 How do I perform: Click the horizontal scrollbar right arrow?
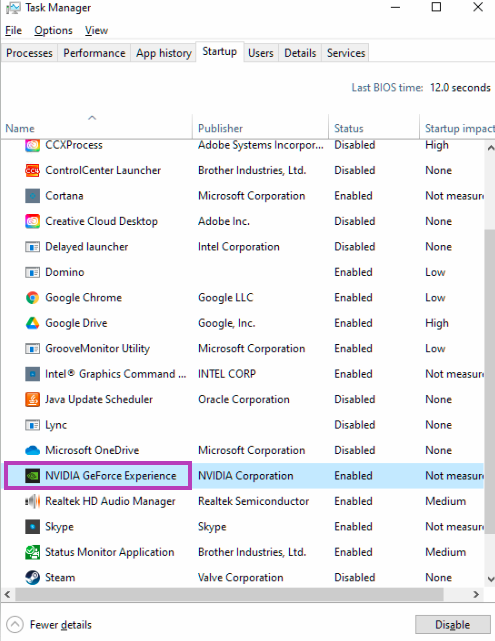pos(476,594)
